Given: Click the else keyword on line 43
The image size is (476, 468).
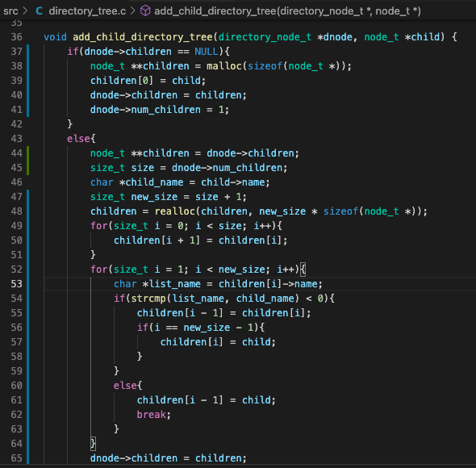Looking at the screenshot, I should click(78, 139).
